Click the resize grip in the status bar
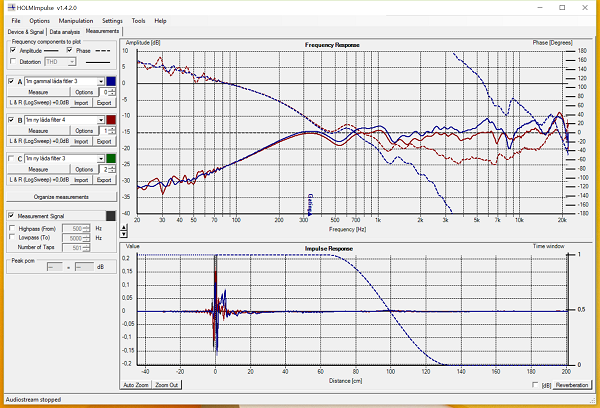 tap(593, 400)
